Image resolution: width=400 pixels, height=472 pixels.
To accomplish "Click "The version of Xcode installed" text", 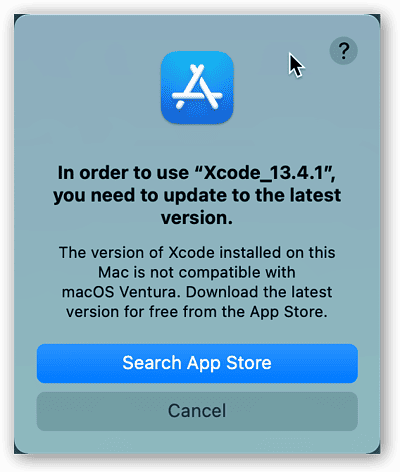I will [x=170, y=253].
